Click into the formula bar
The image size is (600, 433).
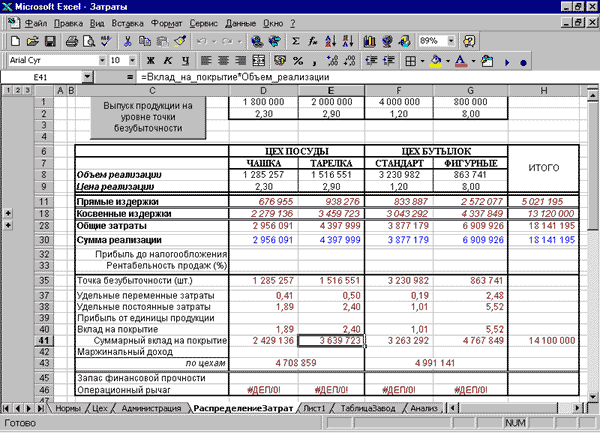pyautogui.click(x=367, y=77)
